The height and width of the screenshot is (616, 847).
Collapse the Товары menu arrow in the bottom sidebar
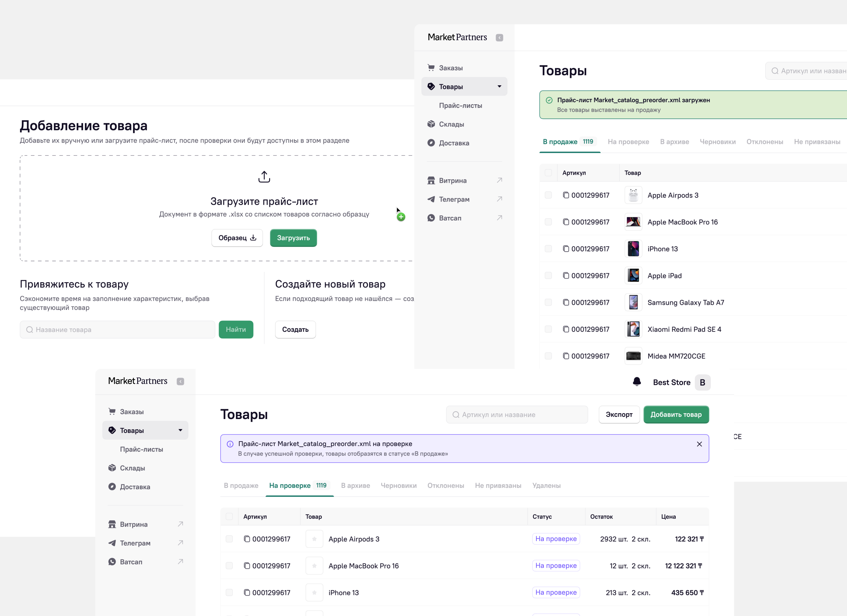(180, 430)
